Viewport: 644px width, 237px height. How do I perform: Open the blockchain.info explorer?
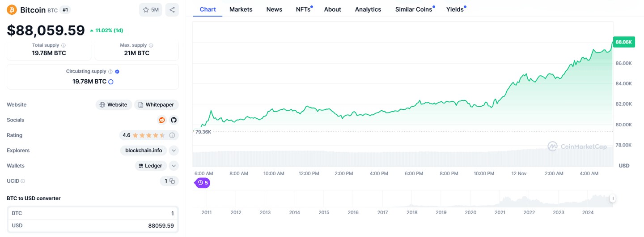[144, 151]
